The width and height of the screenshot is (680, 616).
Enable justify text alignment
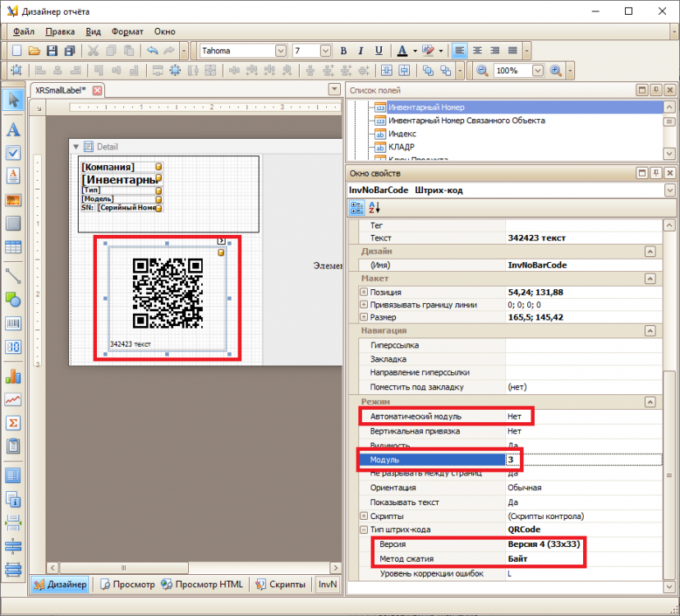click(x=512, y=51)
